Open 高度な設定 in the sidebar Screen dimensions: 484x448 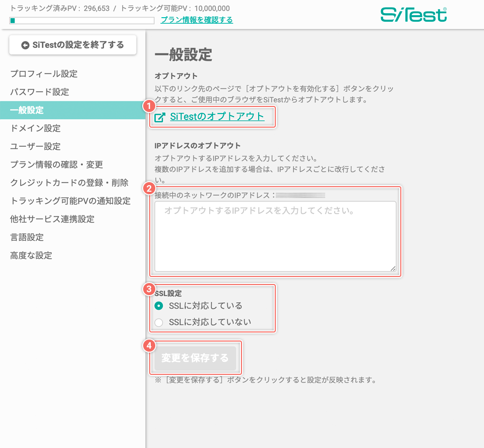[31, 255]
